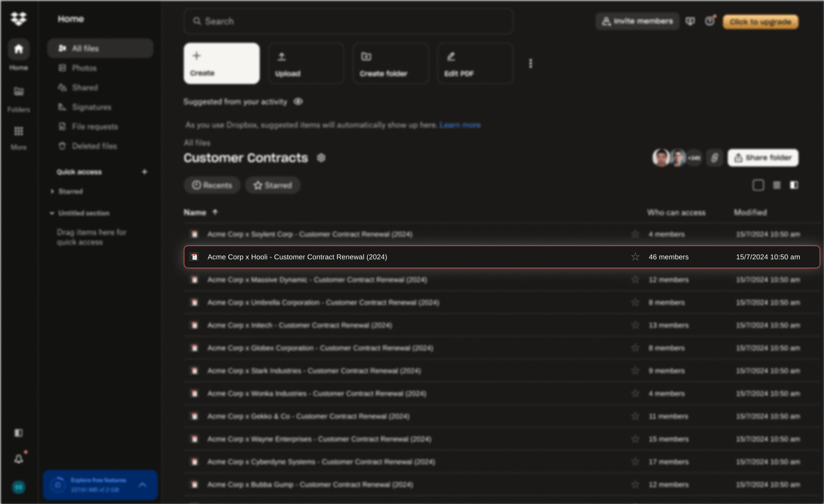Click the PDF icon on the Hooli row
This screenshot has width=824, height=504.
194,257
